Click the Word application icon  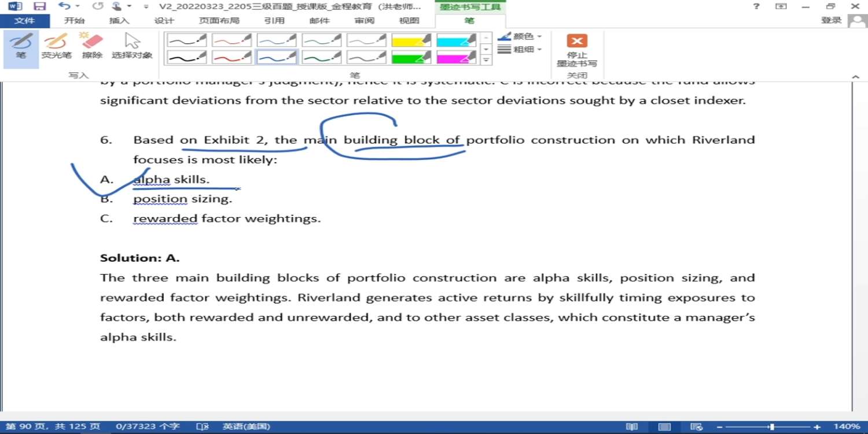[15, 6]
